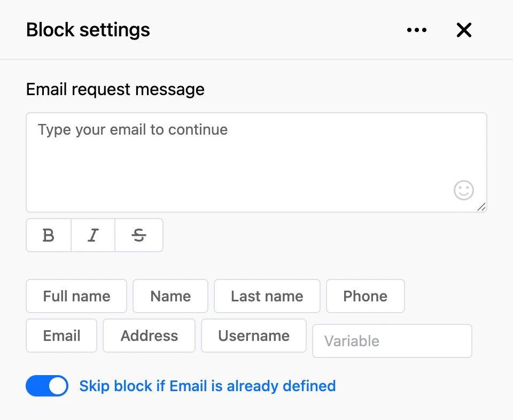The height and width of the screenshot is (420, 513).
Task: Focus the Variable input field
Action: (x=392, y=341)
